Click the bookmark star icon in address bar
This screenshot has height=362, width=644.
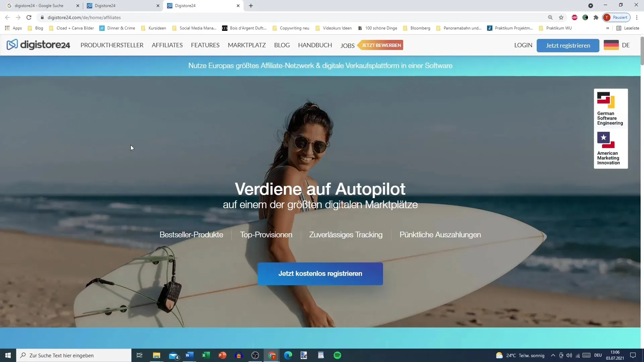coord(560,17)
